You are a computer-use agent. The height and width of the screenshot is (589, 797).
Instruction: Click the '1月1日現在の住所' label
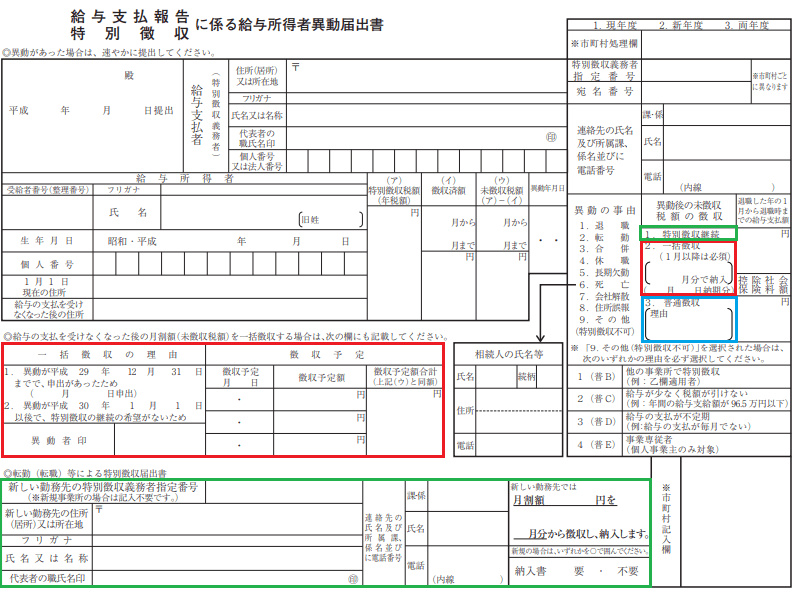tap(46, 287)
